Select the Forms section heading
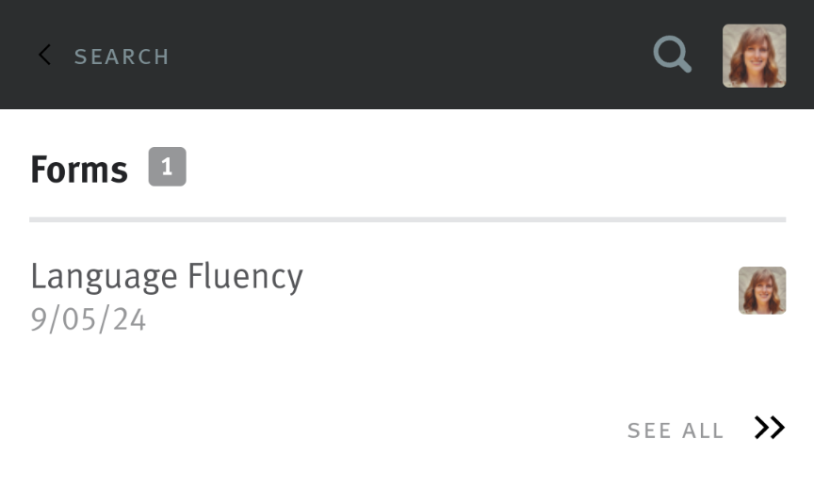 79,171
